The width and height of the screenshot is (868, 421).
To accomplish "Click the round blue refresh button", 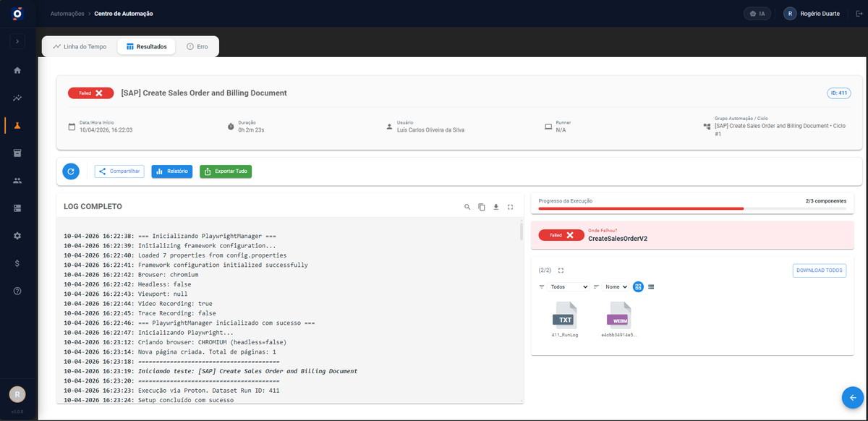I will point(71,171).
